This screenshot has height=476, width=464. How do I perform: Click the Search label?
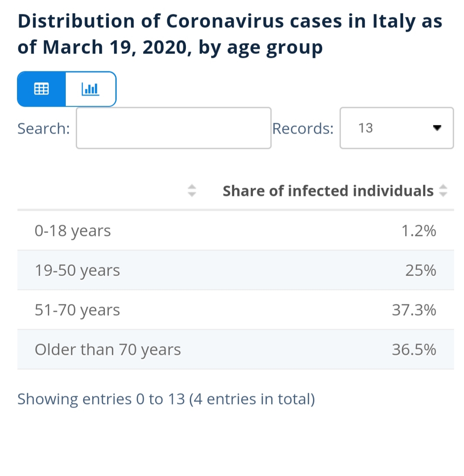coord(44,128)
